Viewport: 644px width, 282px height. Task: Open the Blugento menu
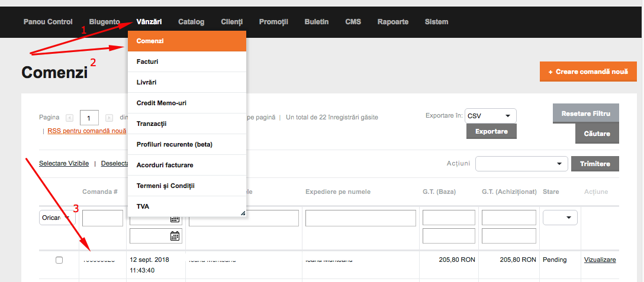coord(104,22)
